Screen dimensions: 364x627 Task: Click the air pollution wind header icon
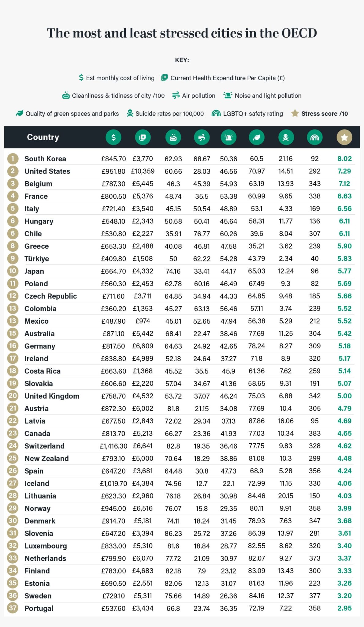202,137
